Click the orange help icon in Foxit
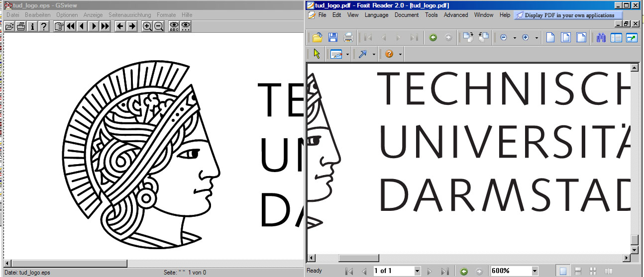The height and width of the screenshot is (277, 644). click(x=389, y=54)
